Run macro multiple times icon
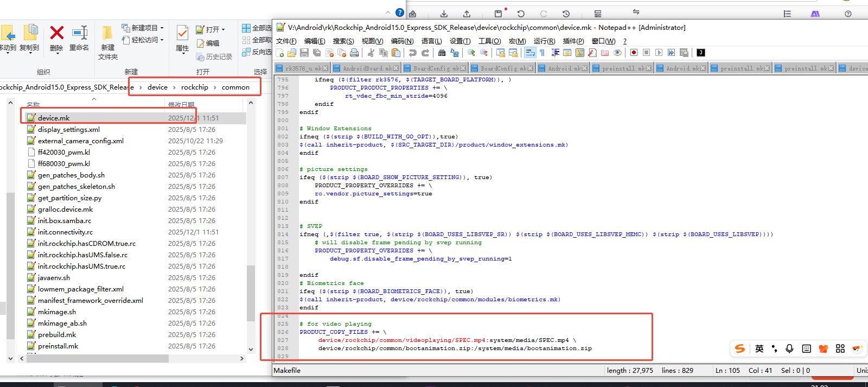 click(x=671, y=53)
